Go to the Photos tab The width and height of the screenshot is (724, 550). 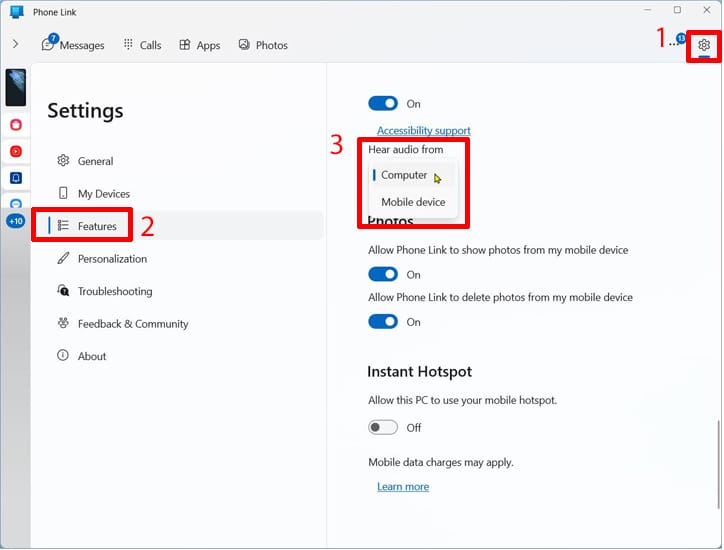point(263,45)
